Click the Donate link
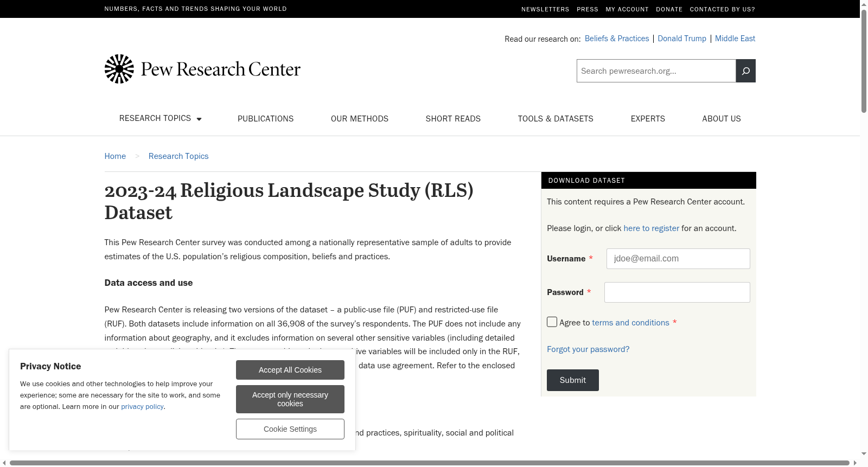Image resolution: width=868 pixels, height=467 pixels. click(669, 9)
